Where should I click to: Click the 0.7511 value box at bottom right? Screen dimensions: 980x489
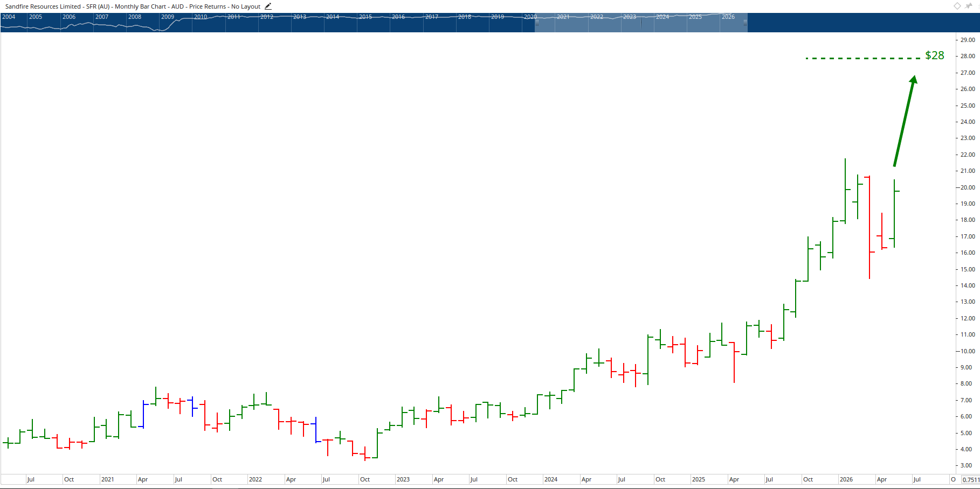(x=970, y=479)
